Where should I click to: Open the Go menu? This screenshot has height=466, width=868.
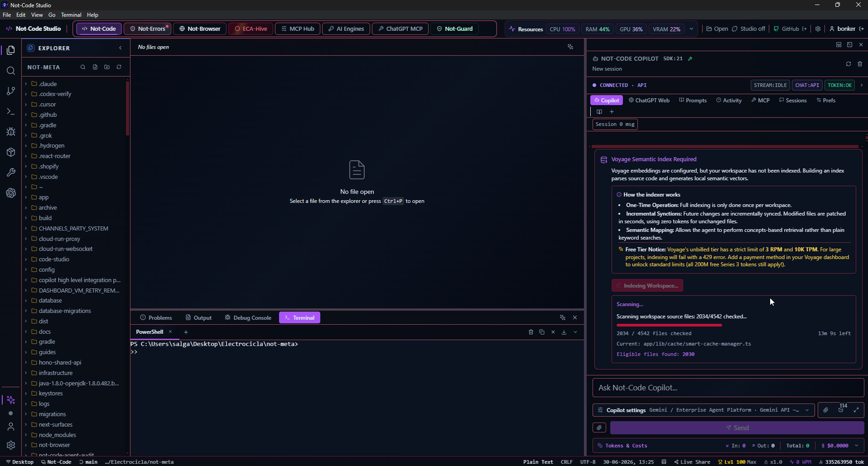(x=52, y=15)
